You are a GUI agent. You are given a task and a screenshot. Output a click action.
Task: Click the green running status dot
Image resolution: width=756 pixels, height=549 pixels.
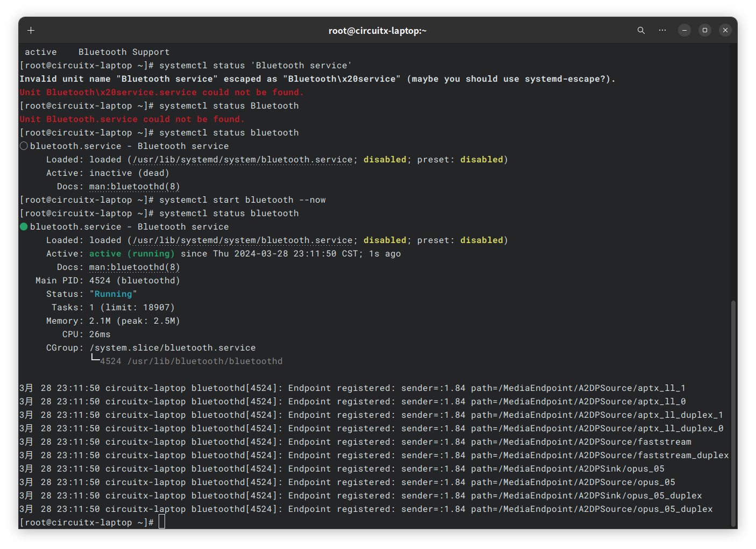24,227
